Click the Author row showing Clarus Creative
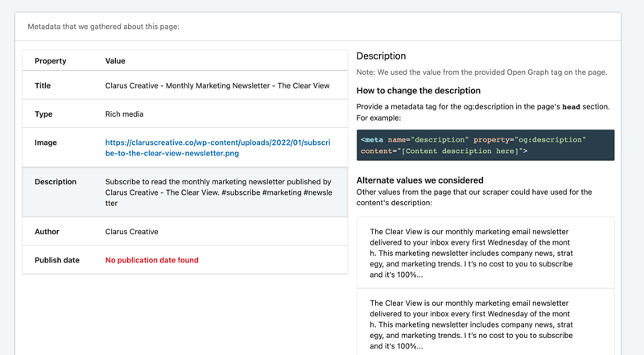Viewport: 644px width, 355px height. (x=185, y=231)
